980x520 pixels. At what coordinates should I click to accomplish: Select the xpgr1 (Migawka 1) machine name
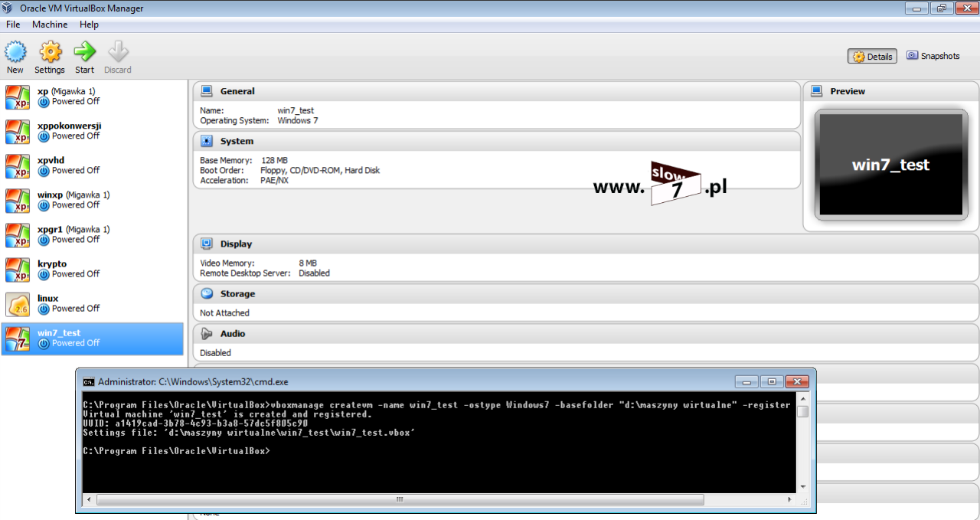(x=73, y=229)
